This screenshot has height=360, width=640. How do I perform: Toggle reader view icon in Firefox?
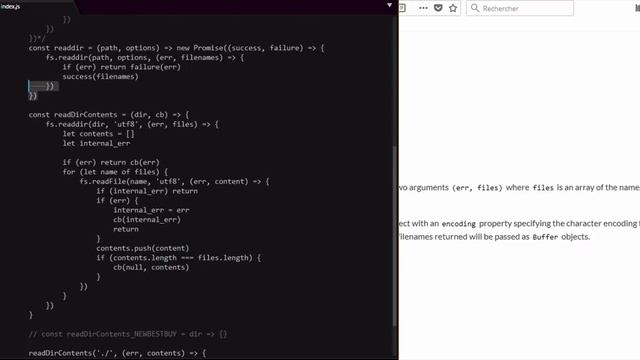coord(402,8)
